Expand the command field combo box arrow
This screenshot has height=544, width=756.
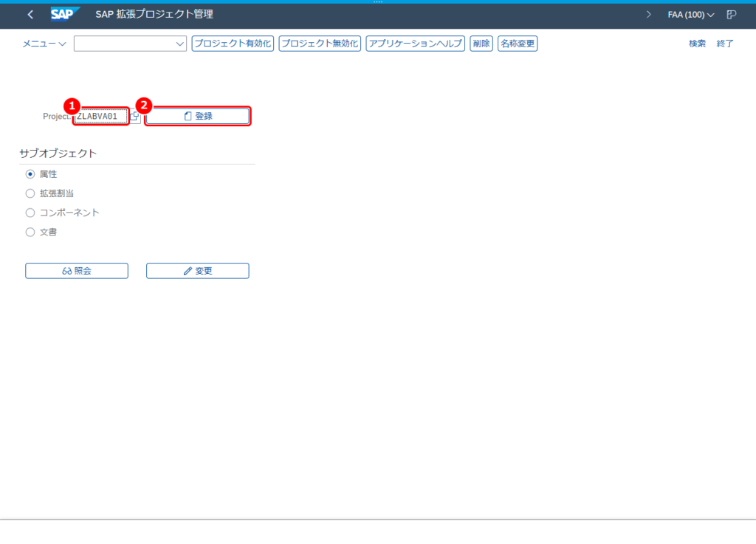180,44
